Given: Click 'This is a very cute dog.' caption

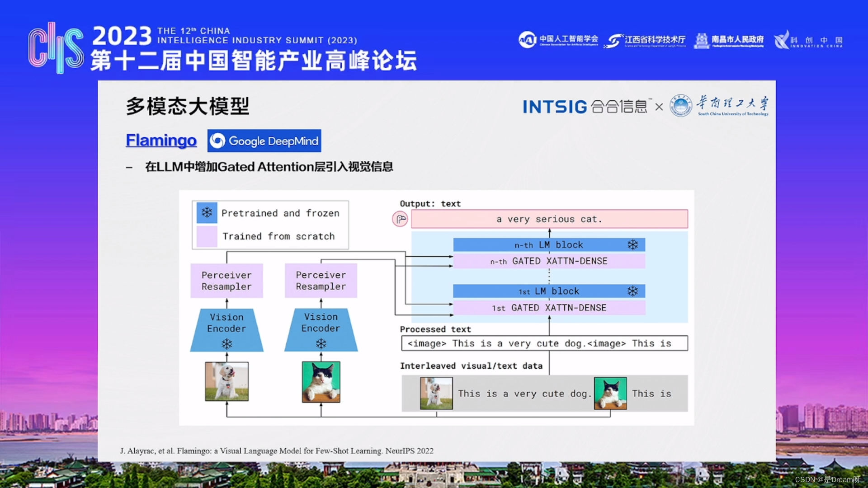Looking at the screenshot, I should point(525,394).
